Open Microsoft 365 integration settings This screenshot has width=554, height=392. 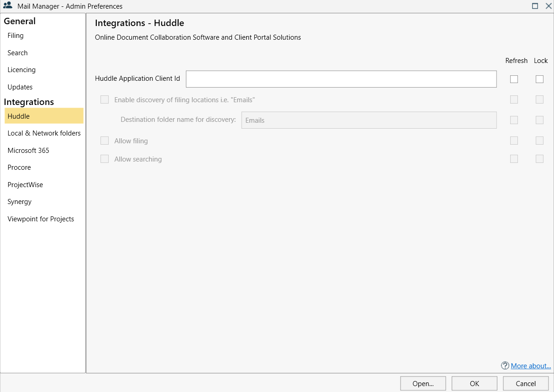[x=28, y=151]
